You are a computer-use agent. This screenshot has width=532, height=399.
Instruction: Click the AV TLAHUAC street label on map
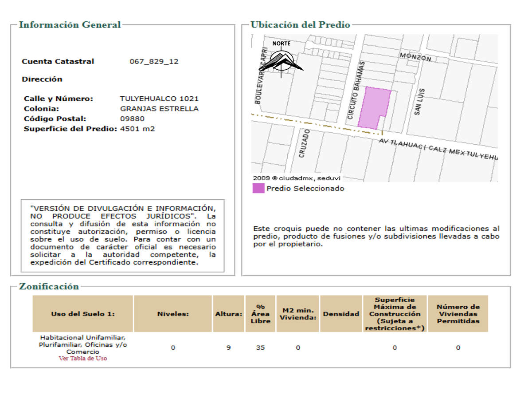click(x=438, y=150)
